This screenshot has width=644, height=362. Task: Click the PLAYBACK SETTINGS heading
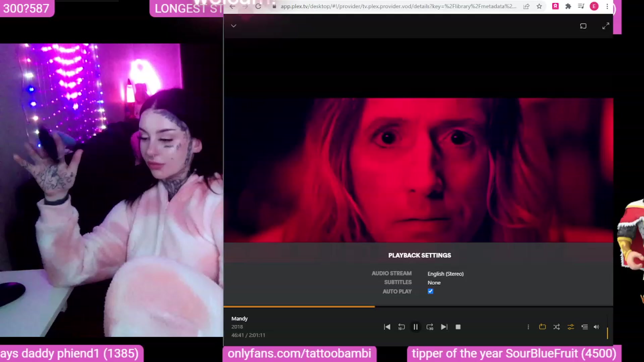[x=420, y=255]
